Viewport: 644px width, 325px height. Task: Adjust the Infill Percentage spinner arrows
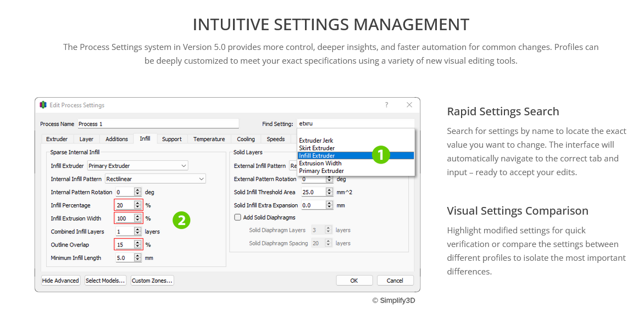coord(137,205)
